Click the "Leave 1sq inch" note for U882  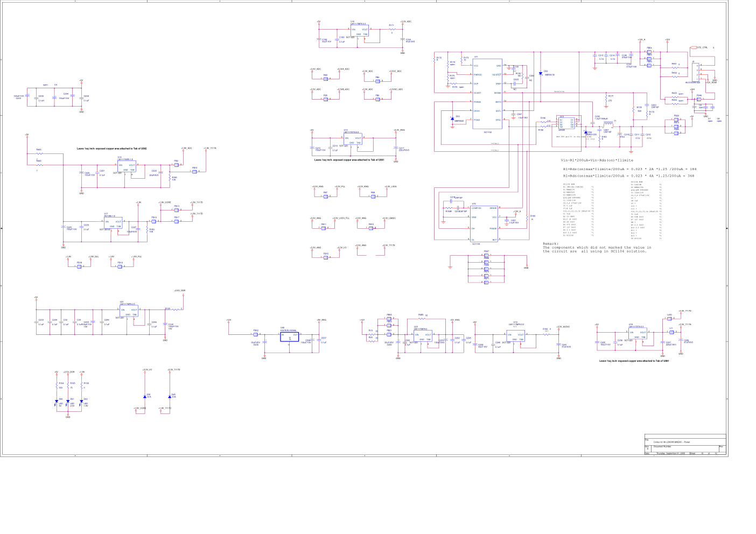(x=112, y=148)
